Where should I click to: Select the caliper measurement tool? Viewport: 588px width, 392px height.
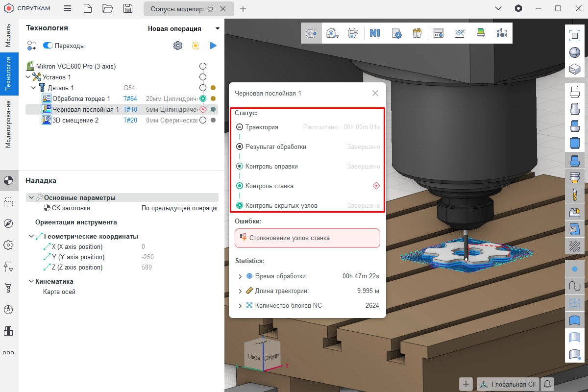pos(353,33)
